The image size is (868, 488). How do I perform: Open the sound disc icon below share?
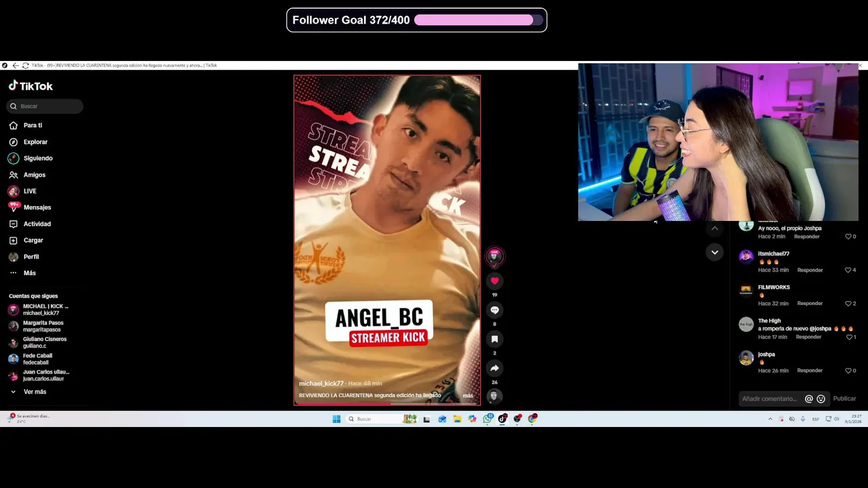coord(494,396)
